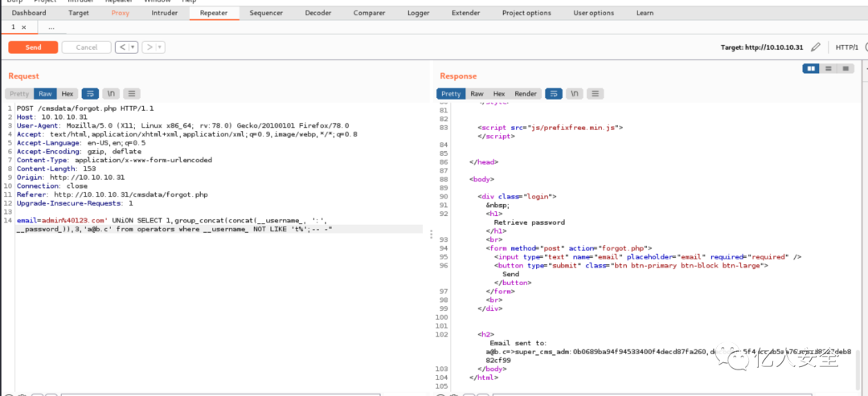868x396 pixels.
Task: Edit the target with the pencil icon
Action: [815, 47]
